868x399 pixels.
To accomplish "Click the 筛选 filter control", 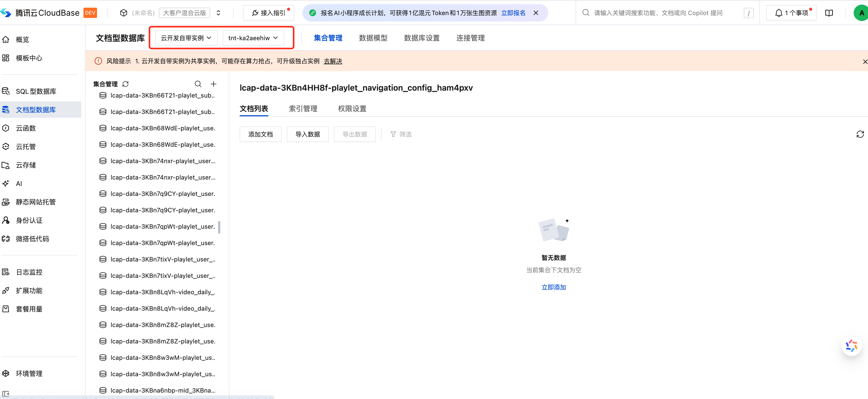I will (x=401, y=134).
